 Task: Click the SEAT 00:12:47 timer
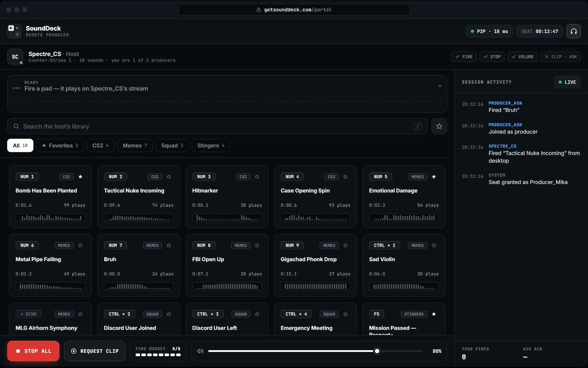point(540,31)
